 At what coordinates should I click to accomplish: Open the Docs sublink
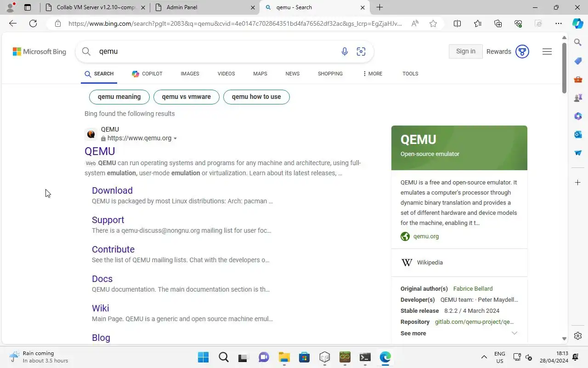coord(102,279)
